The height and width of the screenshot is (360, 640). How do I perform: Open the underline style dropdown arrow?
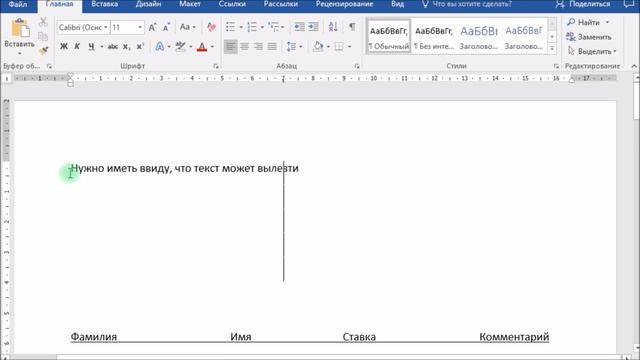[101, 47]
